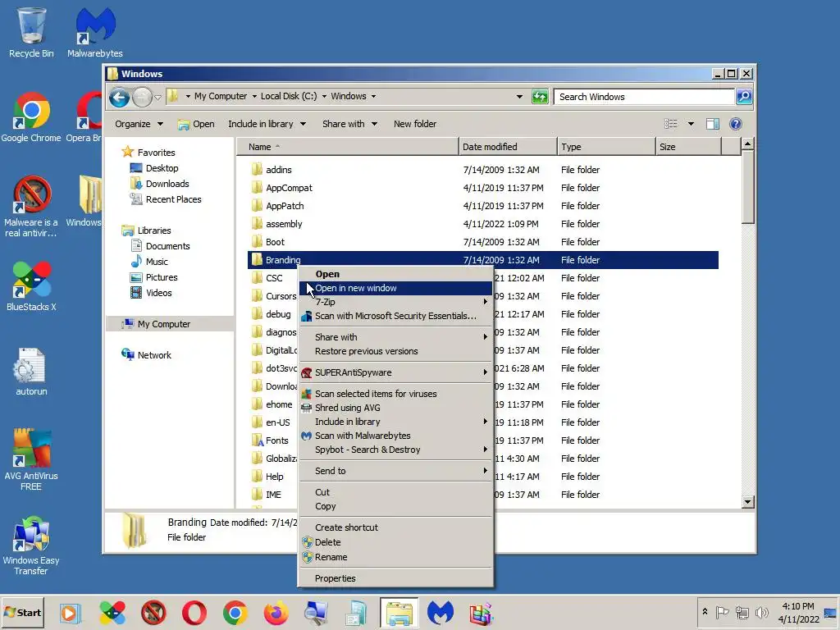Open Explorer Help question mark icon
The image size is (840, 630).
[x=736, y=125]
